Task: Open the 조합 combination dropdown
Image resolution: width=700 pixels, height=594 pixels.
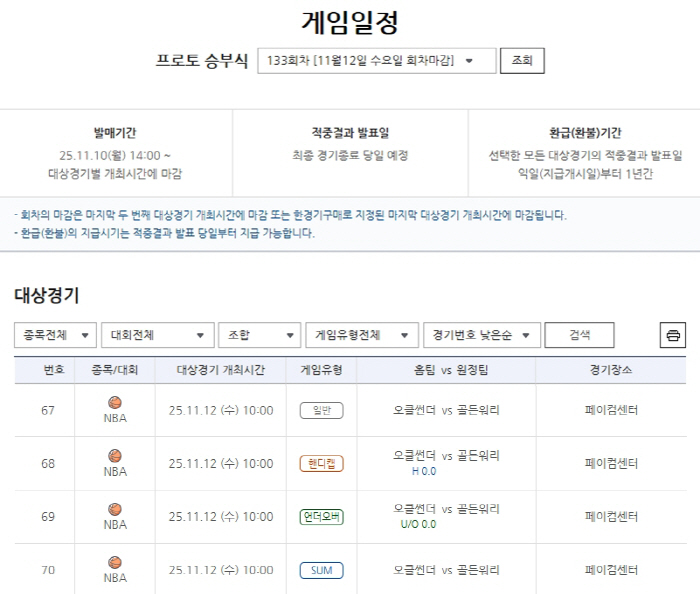Action: 259,336
